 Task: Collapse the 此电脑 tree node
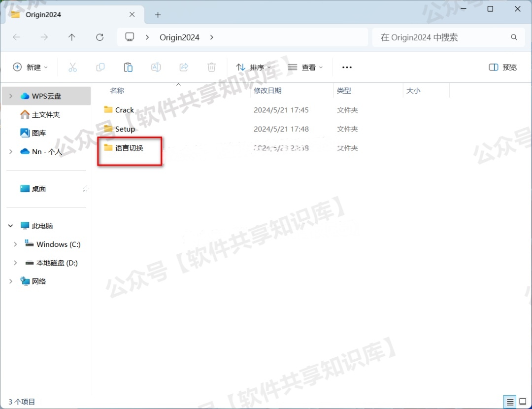coord(10,225)
